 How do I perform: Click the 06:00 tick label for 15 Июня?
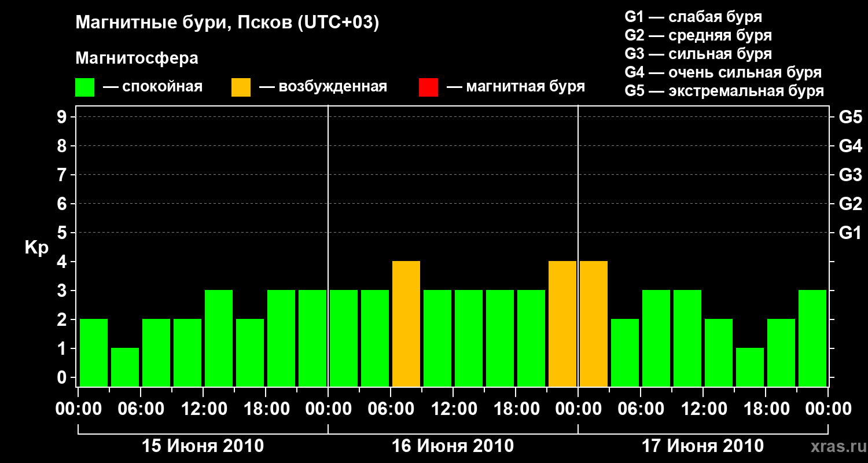click(x=141, y=409)
